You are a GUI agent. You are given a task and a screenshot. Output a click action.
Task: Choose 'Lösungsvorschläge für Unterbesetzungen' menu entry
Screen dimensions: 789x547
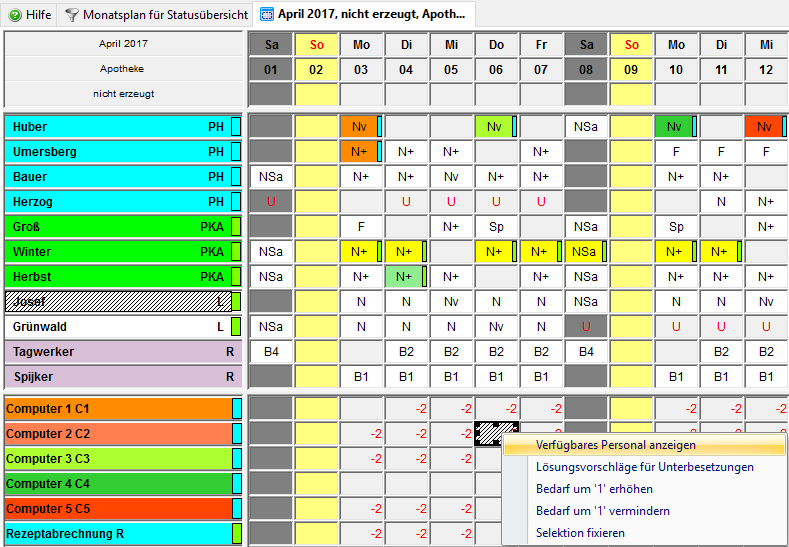(x=644, y=467)
